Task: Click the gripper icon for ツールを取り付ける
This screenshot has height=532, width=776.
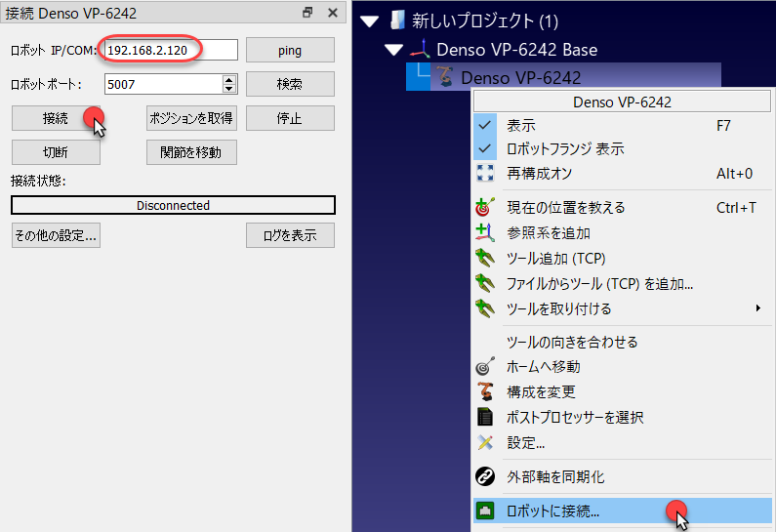Action: point(485,308)
